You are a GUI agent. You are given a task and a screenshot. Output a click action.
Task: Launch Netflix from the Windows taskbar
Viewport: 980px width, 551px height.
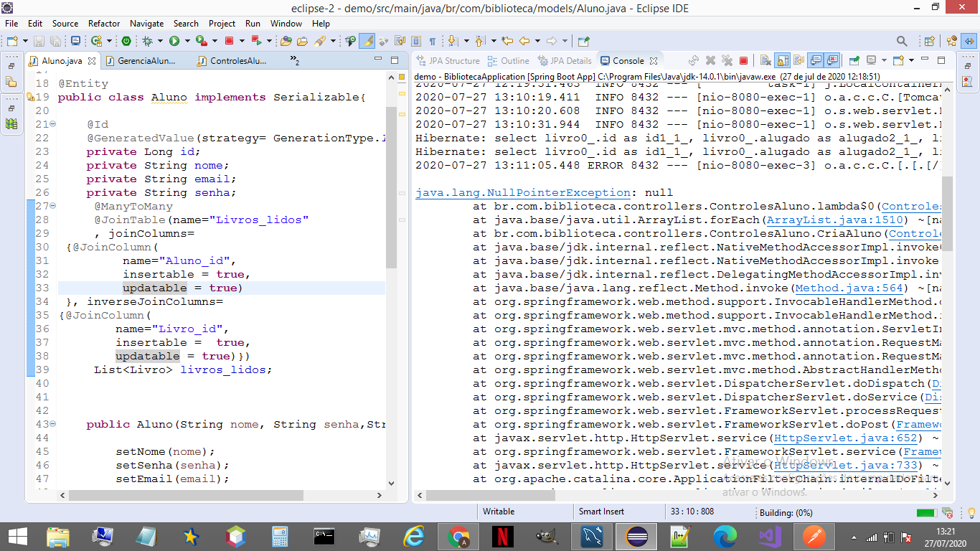pos(503,536)
